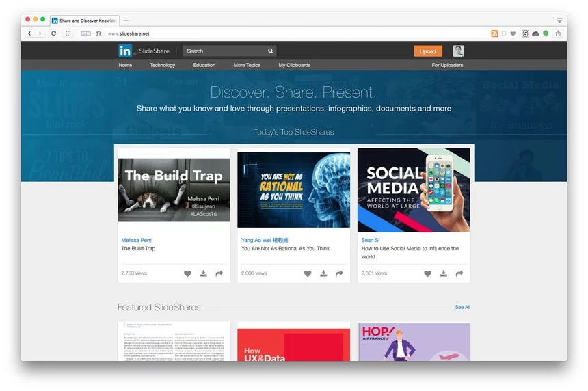This screenshot has height=391, width=588.
Task: Open the Home menu item
Action: click(x=125, y=65)
